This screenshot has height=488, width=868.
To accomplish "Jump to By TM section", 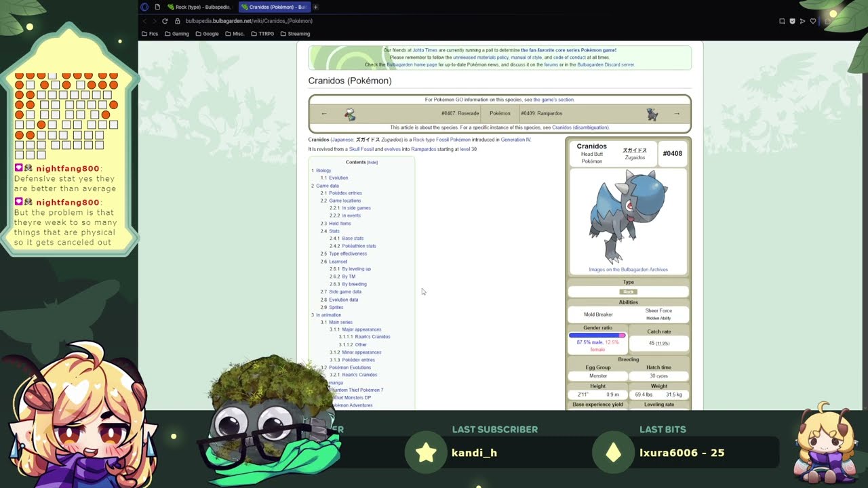I will pyautogui.click(x=349, y=277).
